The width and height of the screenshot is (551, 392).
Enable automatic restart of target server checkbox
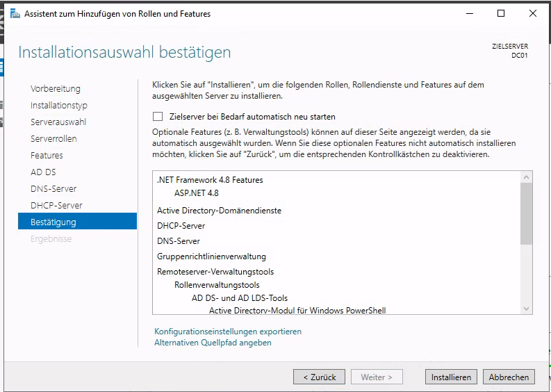[158, 117]
